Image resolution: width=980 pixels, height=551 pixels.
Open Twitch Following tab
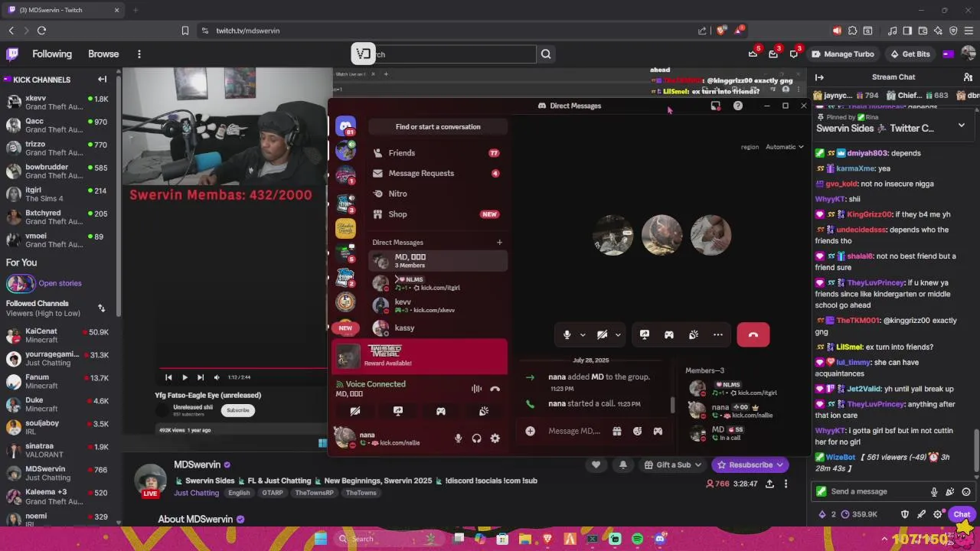(x=52, y=54)
